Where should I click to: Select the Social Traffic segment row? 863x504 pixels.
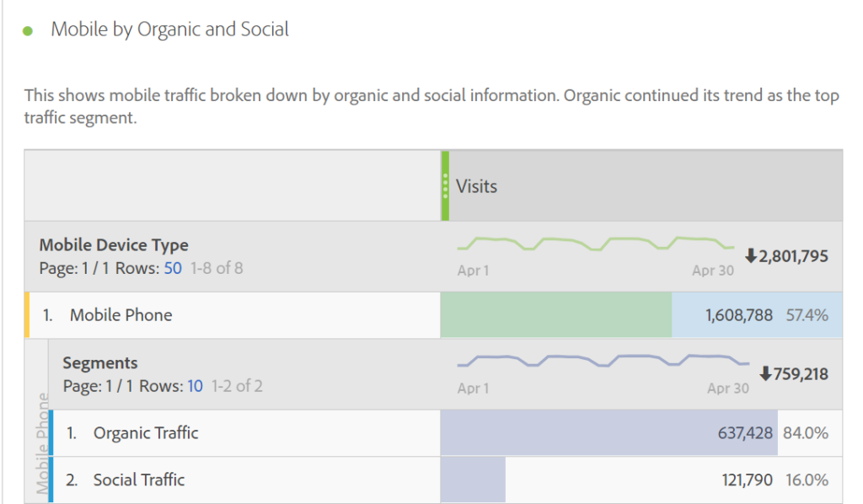pos(139,480)
